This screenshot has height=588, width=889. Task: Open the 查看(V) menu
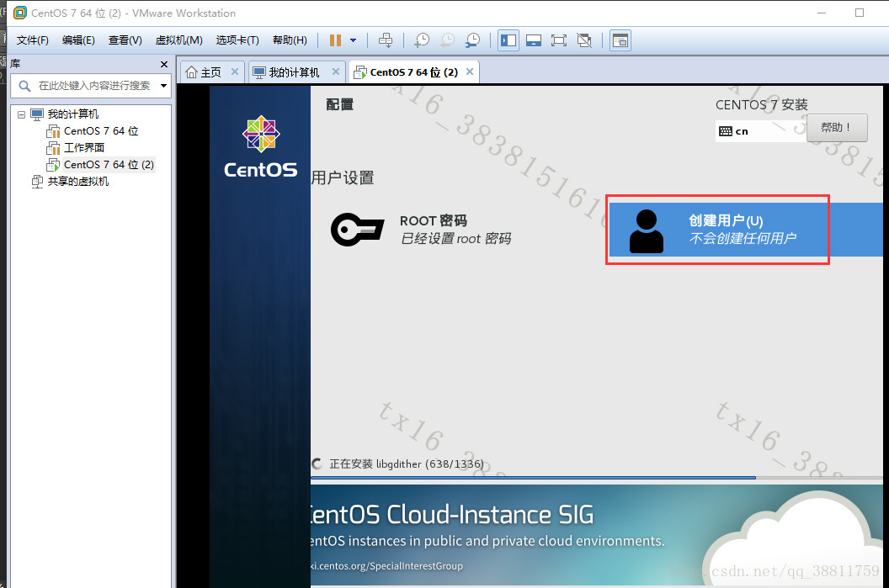(125, 40)
